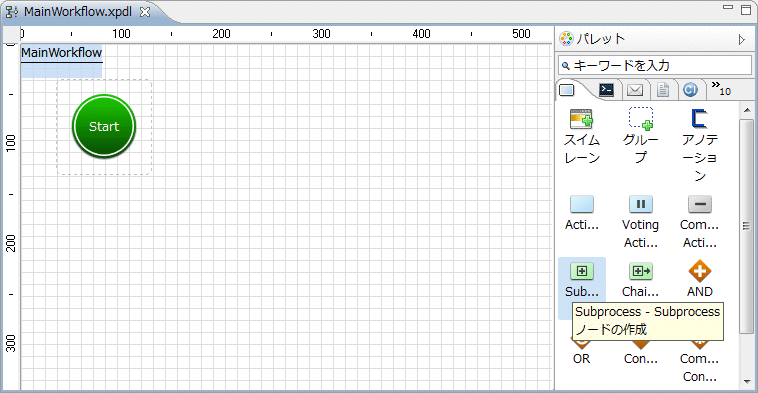Open the mail palette drawer tab
The image size is (758, 393).
click(x=635, y=90)
